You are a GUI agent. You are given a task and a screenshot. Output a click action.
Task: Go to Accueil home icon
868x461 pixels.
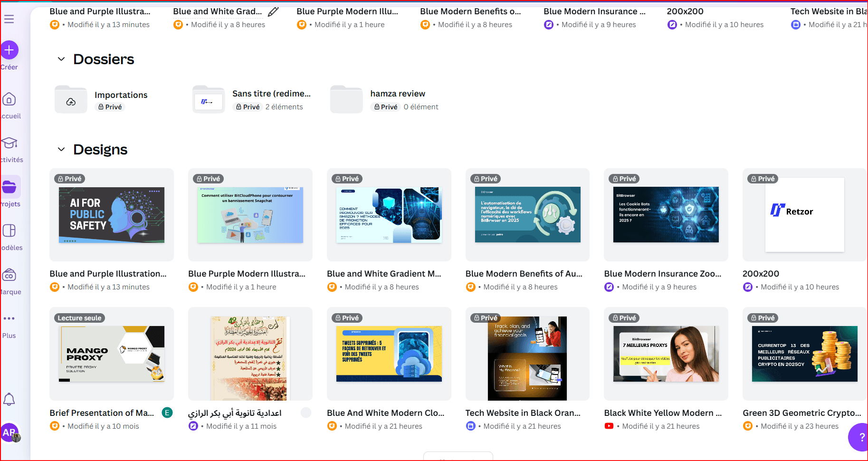(x=9, y=99)
